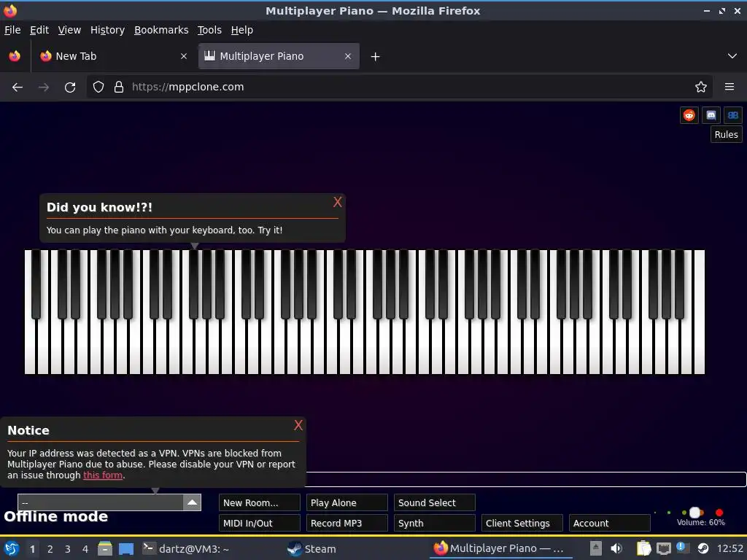Open the Sound Select button
Image resolution: width=747 pixels, height=560 pixels.
[435, 503]
